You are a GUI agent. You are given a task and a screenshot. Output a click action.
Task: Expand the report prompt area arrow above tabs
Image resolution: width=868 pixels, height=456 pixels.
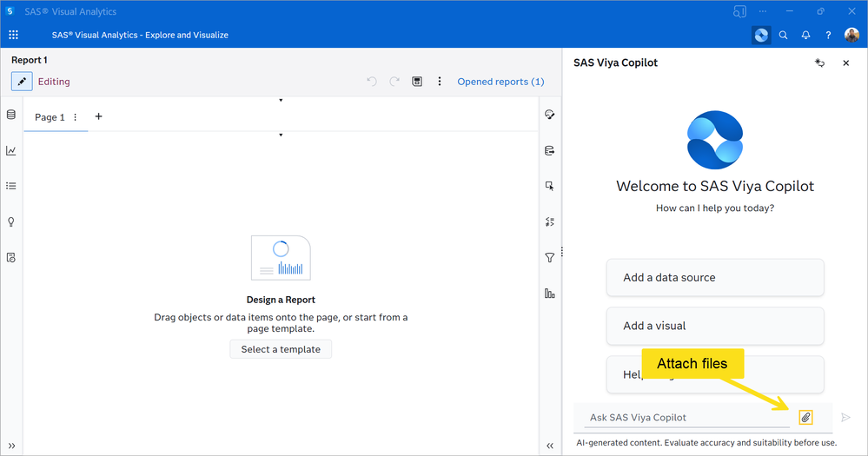click(x=281, y=100)
